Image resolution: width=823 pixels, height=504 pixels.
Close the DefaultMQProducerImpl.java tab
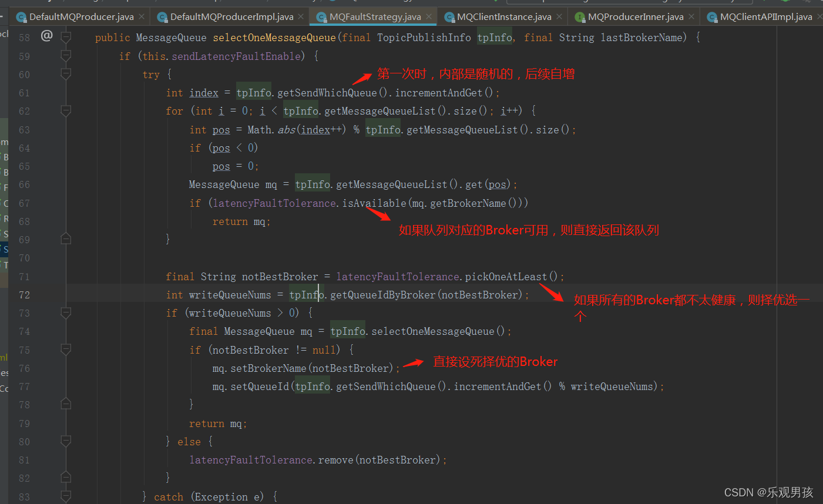click(x=301, y=16)
